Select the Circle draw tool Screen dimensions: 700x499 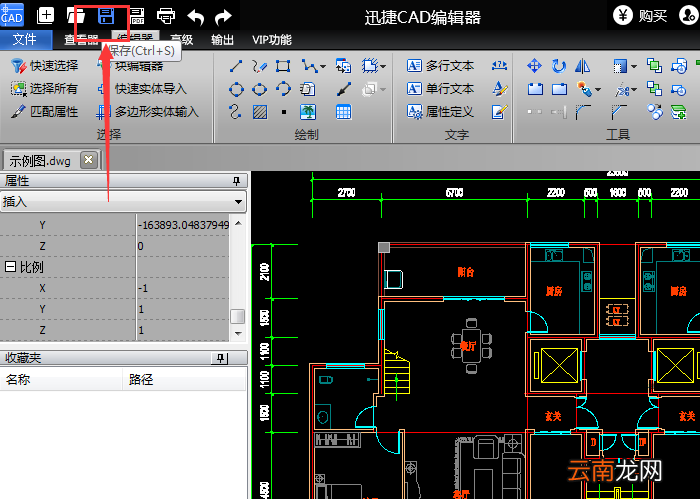tap(236, 89)
